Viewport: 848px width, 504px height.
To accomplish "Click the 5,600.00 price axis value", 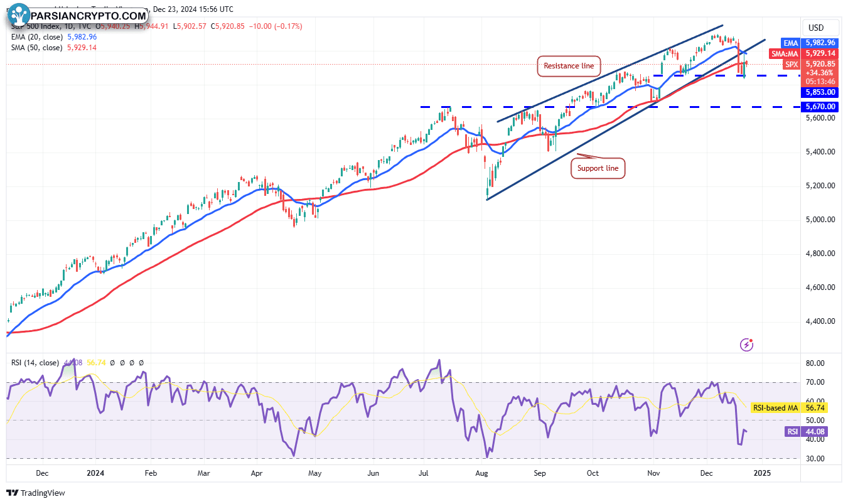I will pos(820,118).
